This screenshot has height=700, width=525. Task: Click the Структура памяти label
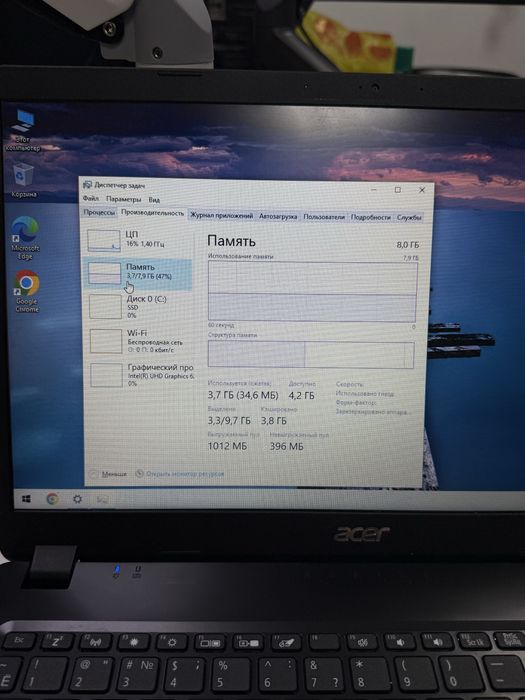[233, 335]
